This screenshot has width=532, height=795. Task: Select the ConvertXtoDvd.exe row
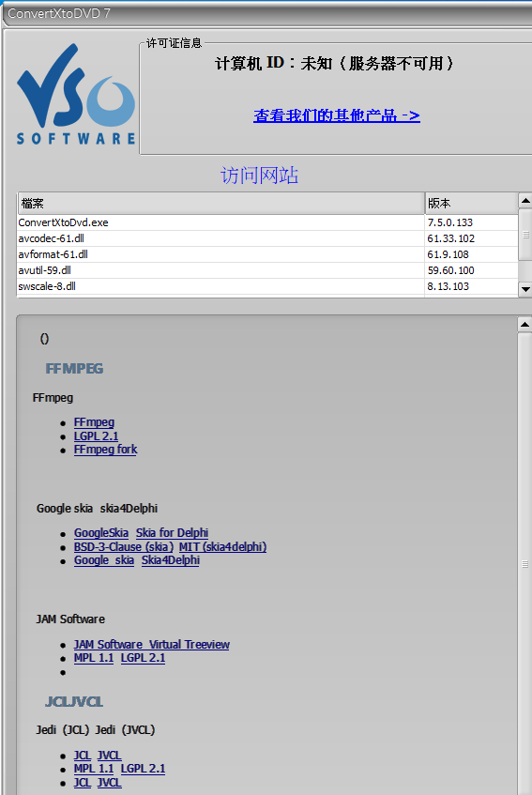267,222
